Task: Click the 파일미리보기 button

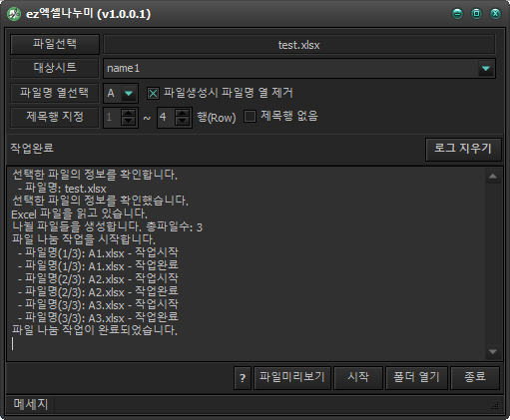Action: click(292, 378)
